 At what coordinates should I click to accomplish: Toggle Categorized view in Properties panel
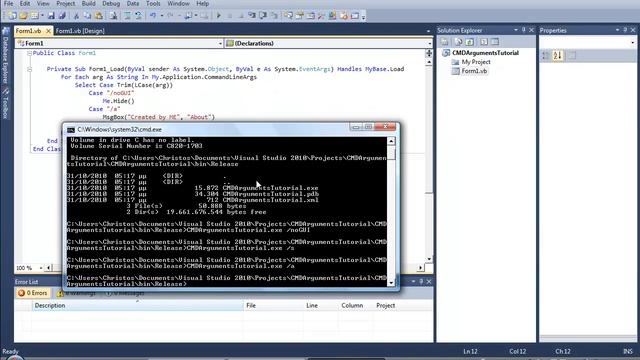[546, 55]
